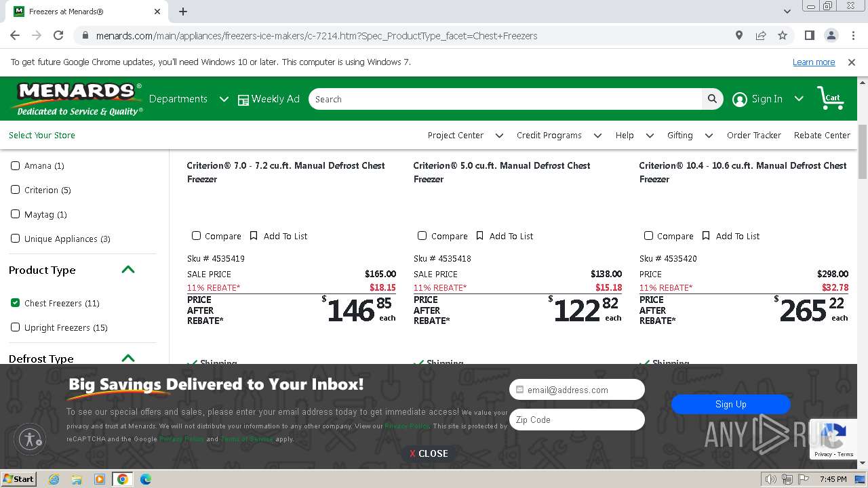Focus the email address field

click(577, 390)
